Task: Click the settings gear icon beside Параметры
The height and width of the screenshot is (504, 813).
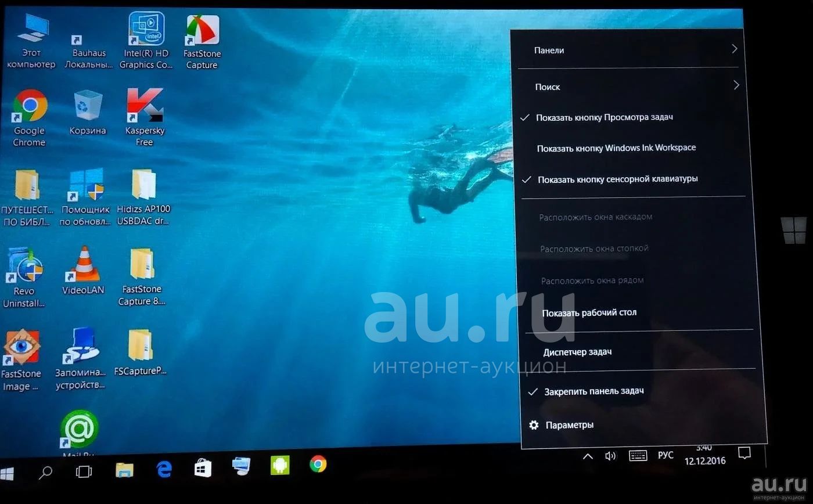Action: point(534,425)
